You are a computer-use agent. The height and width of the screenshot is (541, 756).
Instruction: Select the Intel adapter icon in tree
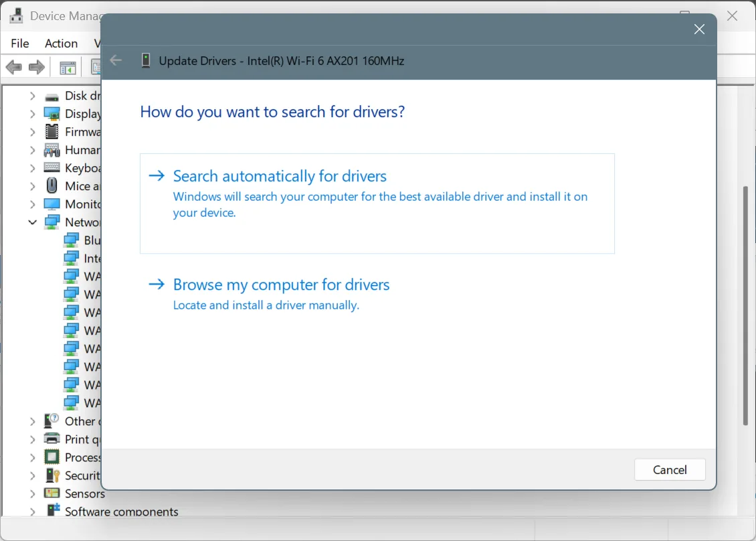(x=72, y=258)
